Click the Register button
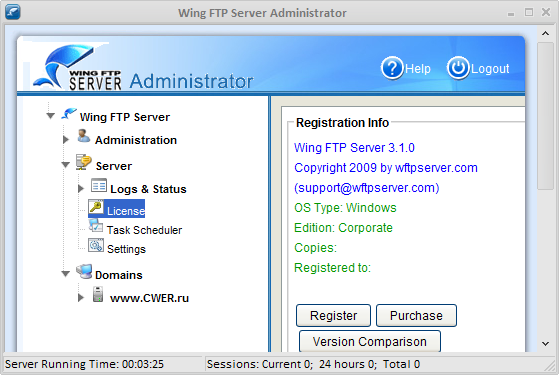Image resolution: width=559 pixels, height=375 pixels. [333, 315]
